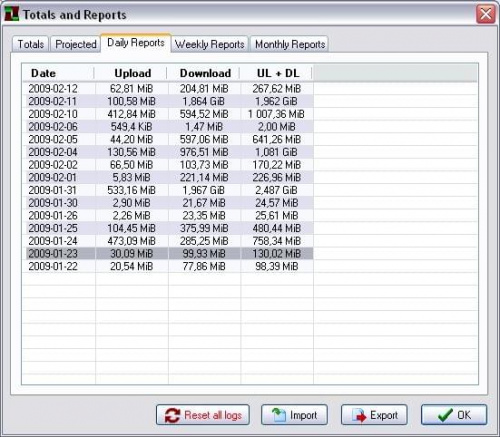This screenshot has width=500, height=437.
Task: Select the 2009-02-12 report row
Action: pos(168,88)
